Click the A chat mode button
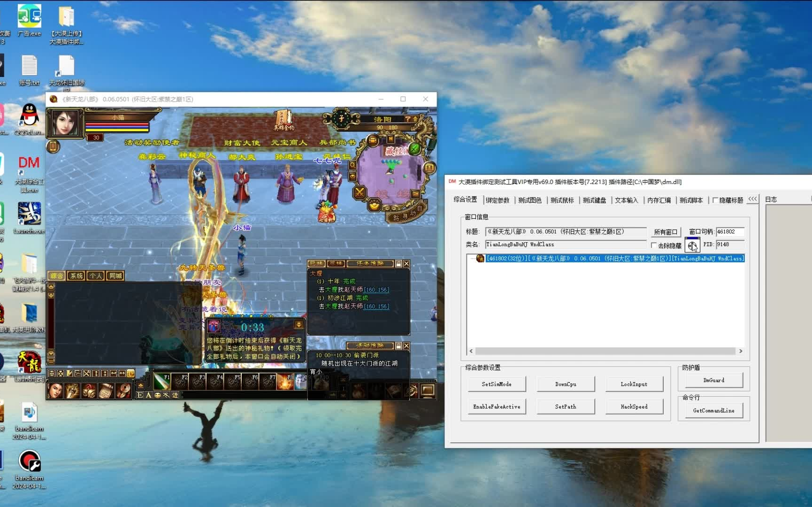The width and height of the screenshot is (812, 507). 149,395
